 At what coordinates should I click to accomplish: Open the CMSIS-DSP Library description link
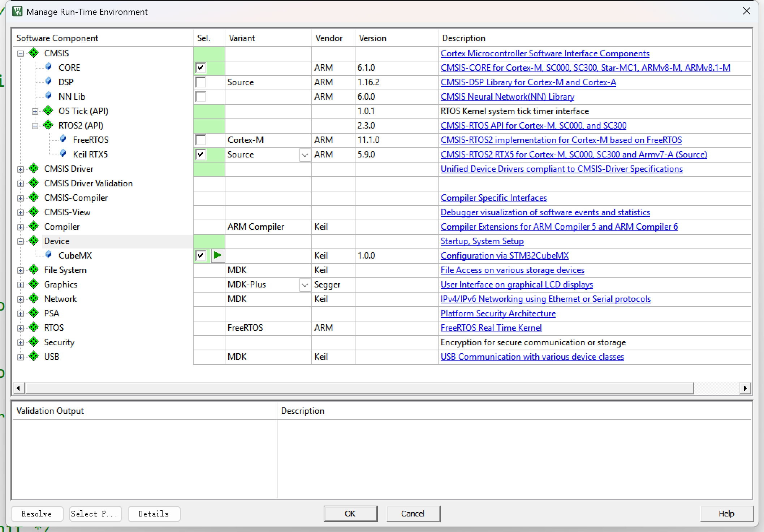pos(528,82)
